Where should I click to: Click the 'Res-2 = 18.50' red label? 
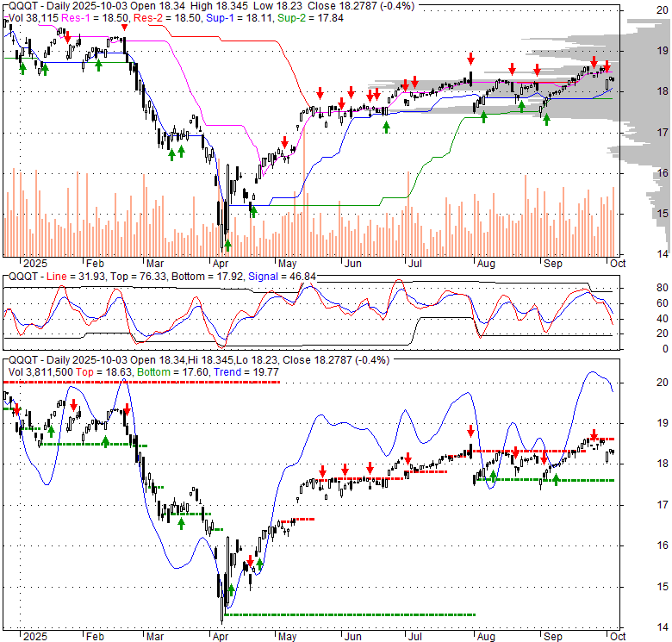tap(167, 18)
